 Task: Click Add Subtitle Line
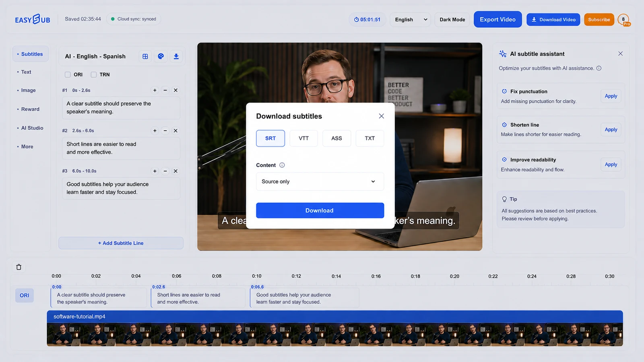click(x=121, y=243)
